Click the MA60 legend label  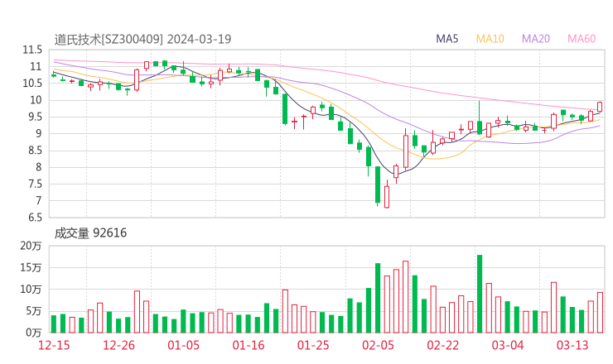[x=582, y=39]
